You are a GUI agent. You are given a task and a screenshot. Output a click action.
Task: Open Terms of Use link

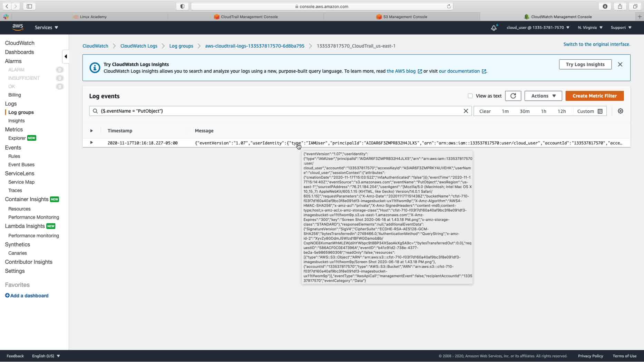624,356
